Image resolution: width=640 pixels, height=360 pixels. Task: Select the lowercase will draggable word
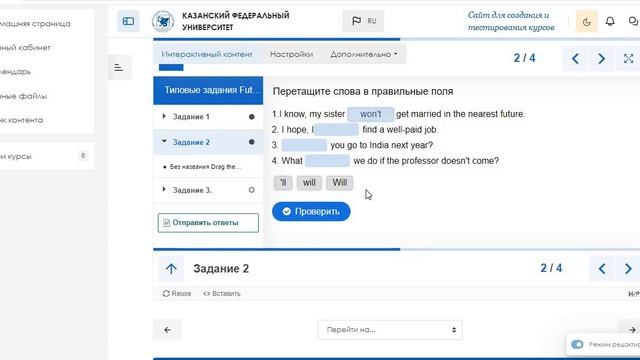click(309, 183)
